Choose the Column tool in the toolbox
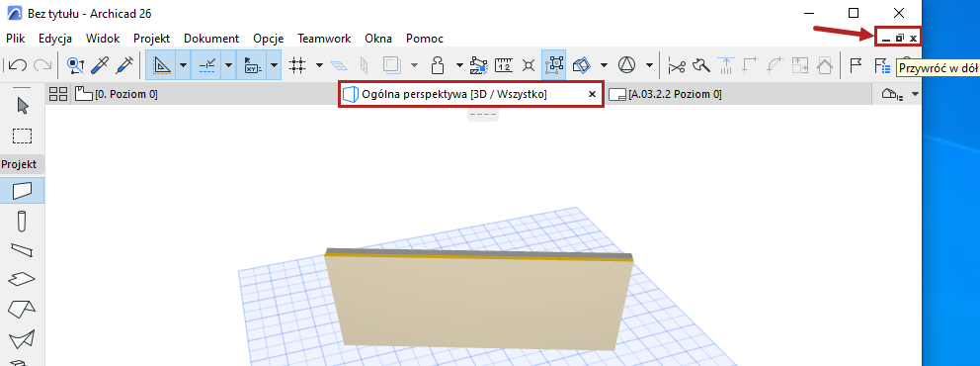Screen dimensions: 980x366 click(x=22, y=221)
